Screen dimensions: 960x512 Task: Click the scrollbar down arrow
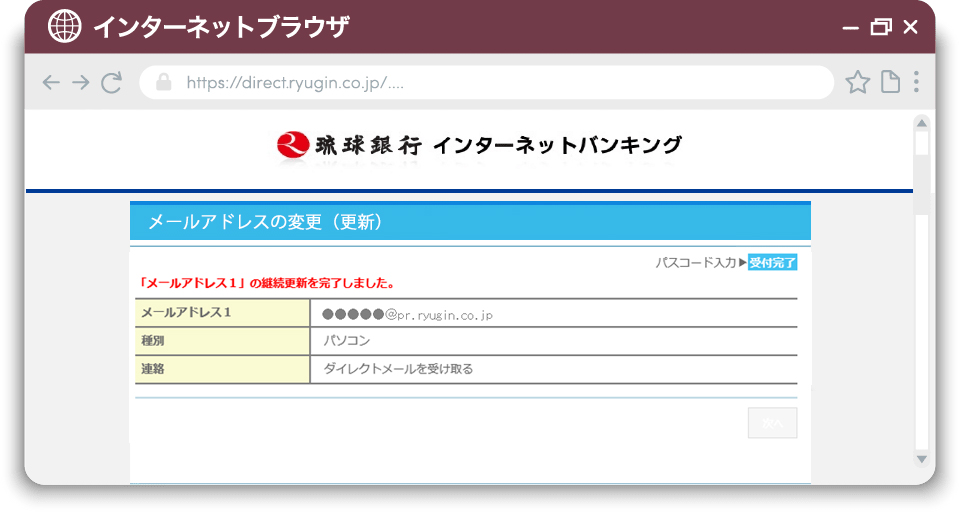pos(922,458)
